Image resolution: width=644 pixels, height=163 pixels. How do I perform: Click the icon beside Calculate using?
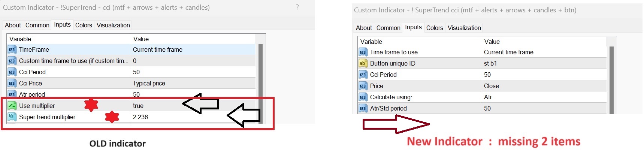363,97
